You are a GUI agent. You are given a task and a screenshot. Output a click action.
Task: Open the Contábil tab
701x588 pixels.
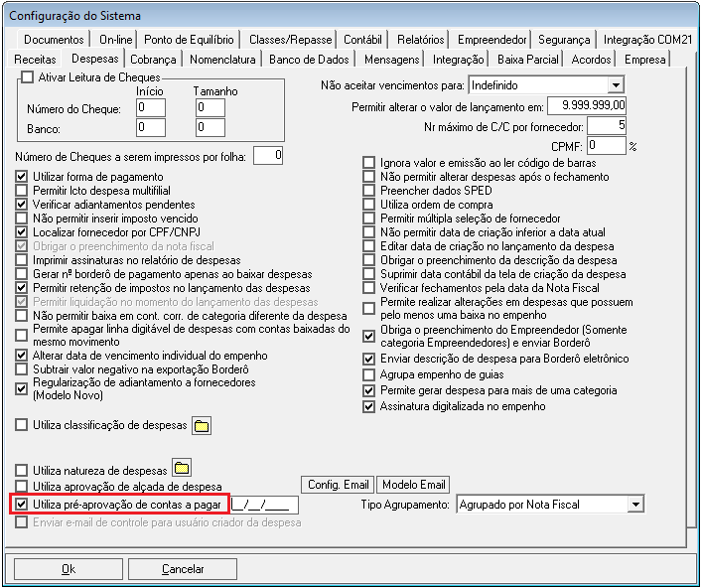pos(362,40)
